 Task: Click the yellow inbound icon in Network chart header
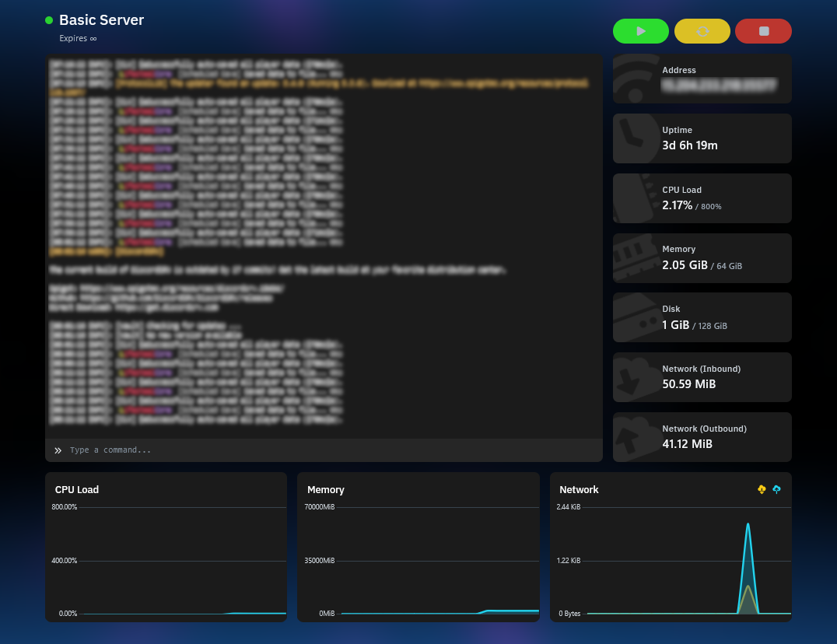[x=762, y=489]
